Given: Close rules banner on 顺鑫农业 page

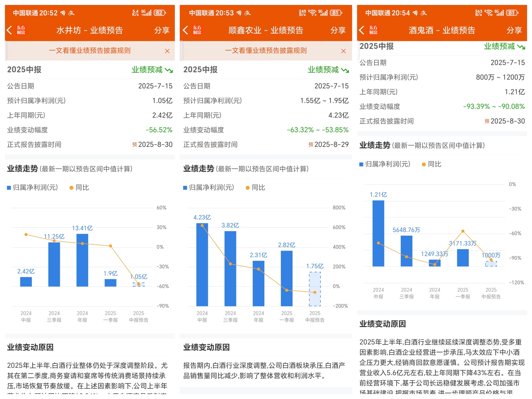Looking at the screenshot, I should pyautogui.click(x=343, y=51).
